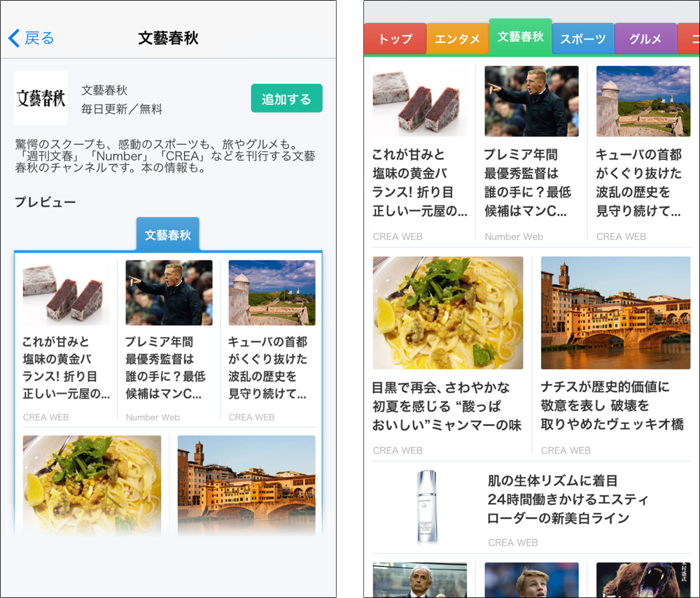700x598 pixels.
Task: Open noodle dish photo in preview panel
Action: click(92, 485)
